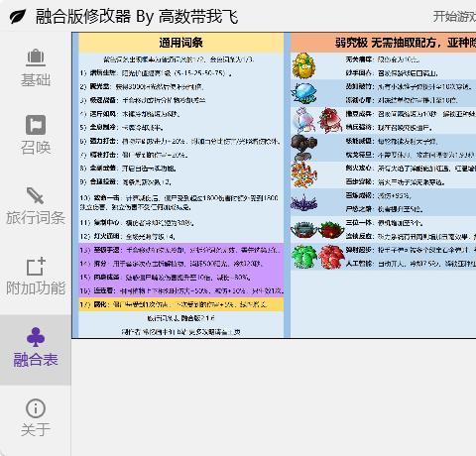Click the dark doom mushroom plant icon
The height and width of the screenshot is (456, 476).
click(303, 148)
